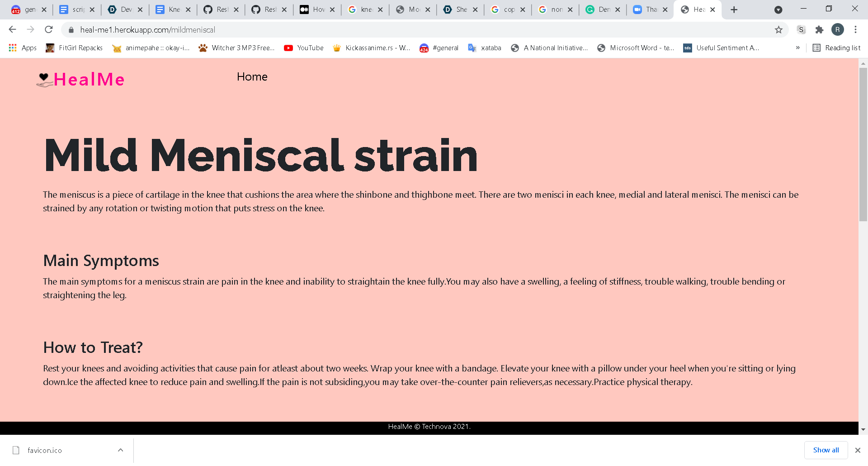Open the animepahe bookmark
Viewport: 868px width, 466px height.
[x=151, y=48]
